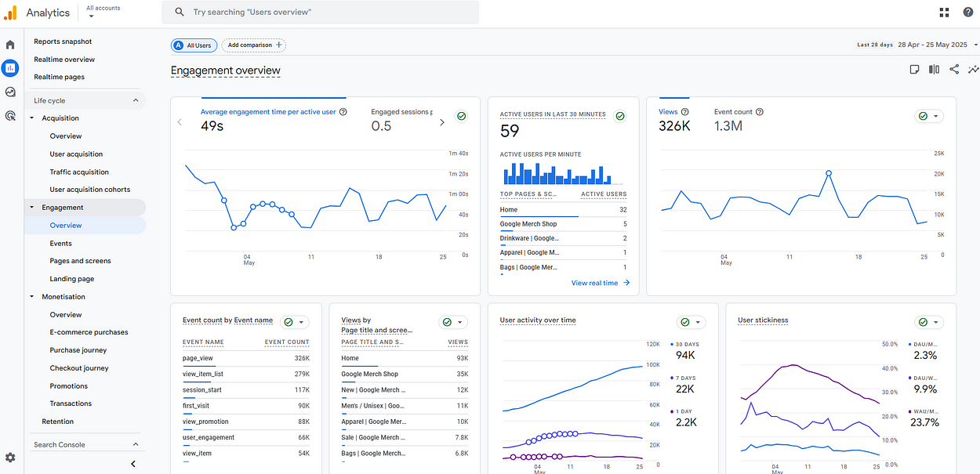Click the share report icon
The height and width of the screenshot is (474, 980).
pyautogui.click(x=954, y=70)
